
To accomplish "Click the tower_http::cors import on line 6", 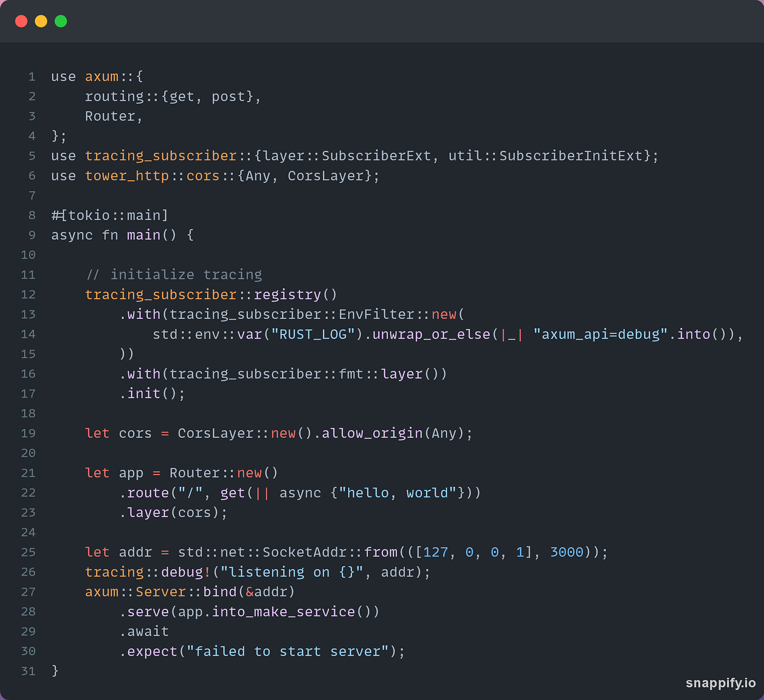I will tap(153, 175).
